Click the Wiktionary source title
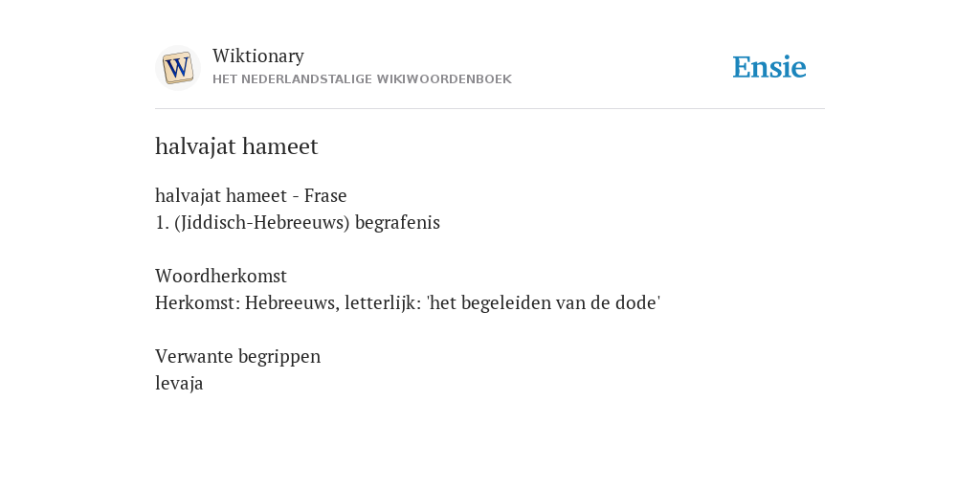The image size is (980, 490). pyautogui.click(x=258, y=56)
